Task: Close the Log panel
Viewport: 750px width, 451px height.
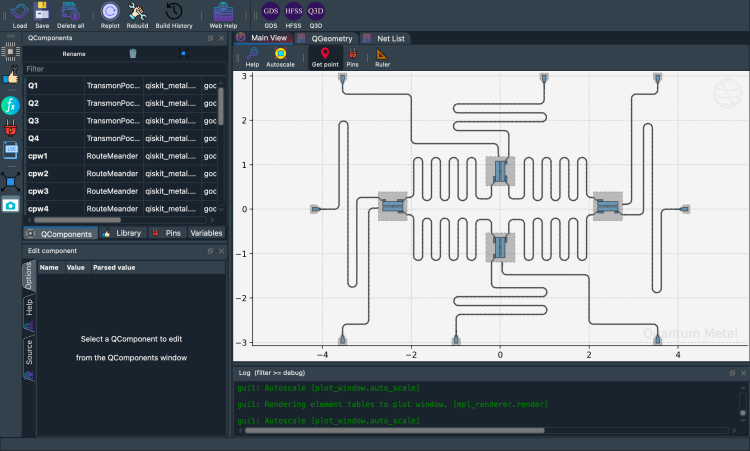Action: pyautogui.click(x=743, y=373)
